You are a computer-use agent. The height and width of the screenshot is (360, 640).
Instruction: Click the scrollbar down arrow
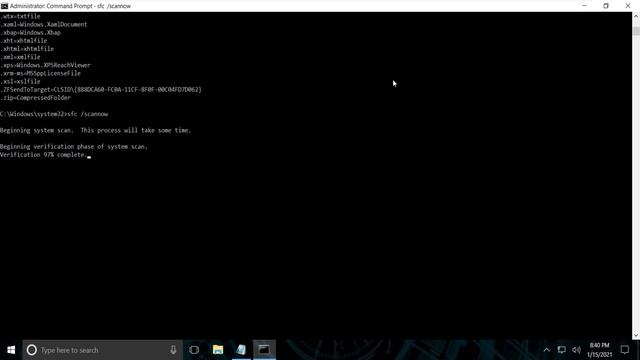pyautogui.click(x=636, y=336)
